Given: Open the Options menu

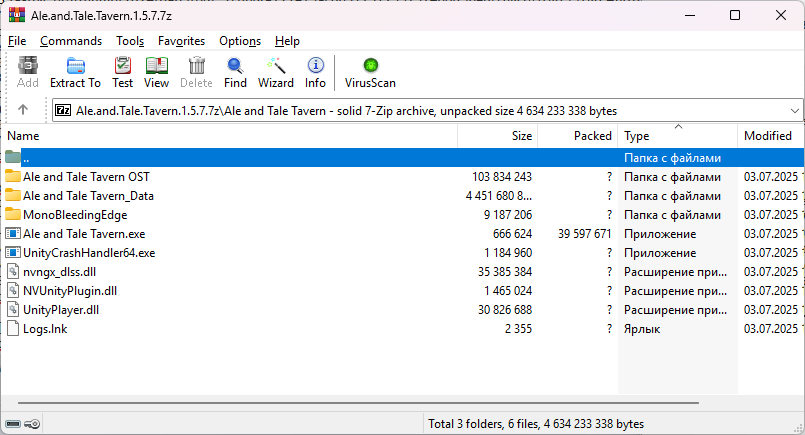Looking at the screenshot, I should [240, 41].
